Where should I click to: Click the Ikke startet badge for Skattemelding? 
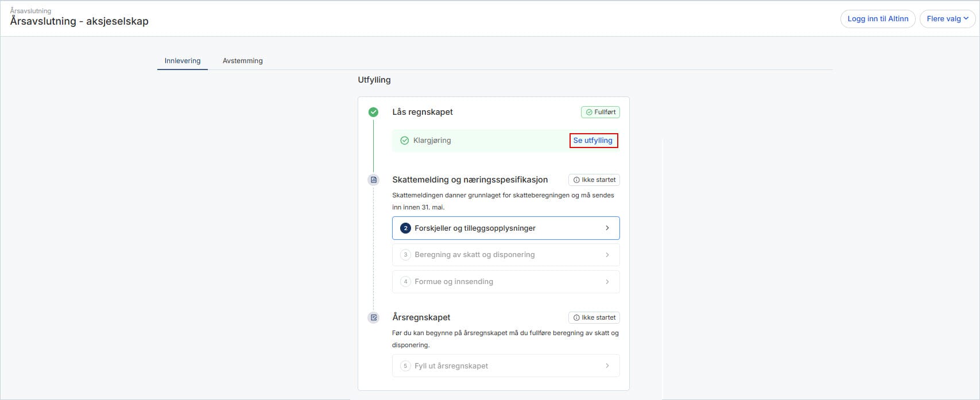click(x=594, y=180)
